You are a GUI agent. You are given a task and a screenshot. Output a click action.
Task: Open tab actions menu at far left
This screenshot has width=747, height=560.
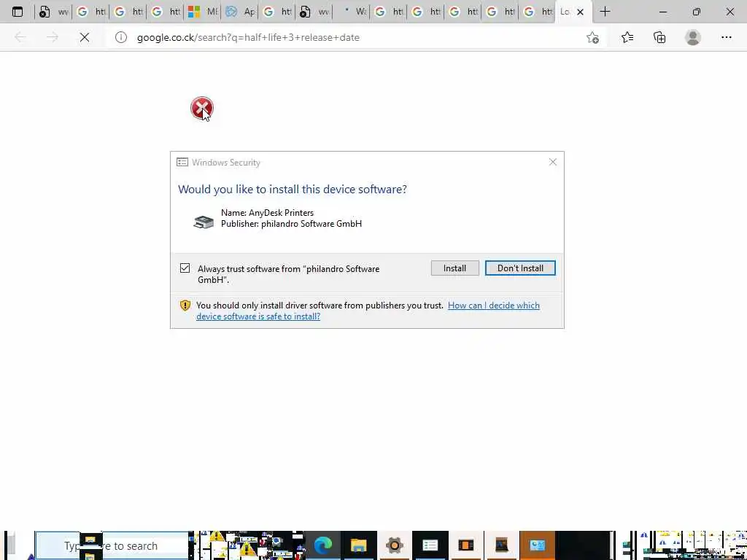point(18,12)
